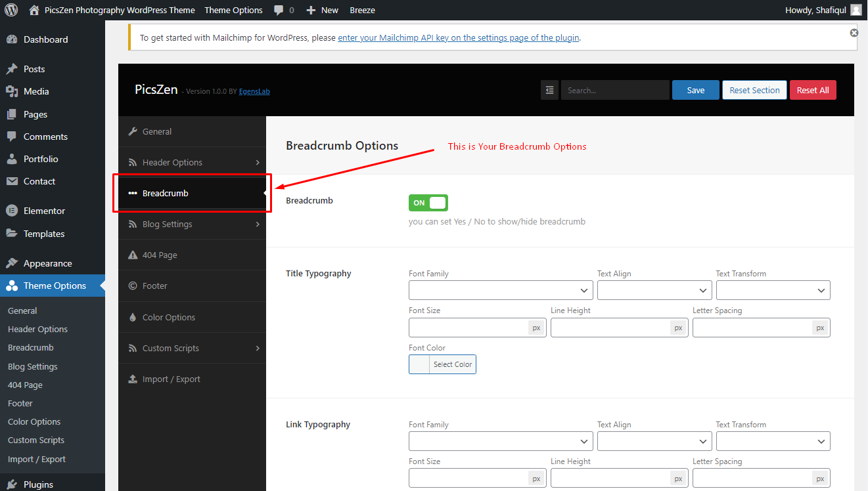Click the plus icon next to New
Image resolution: width=868 pixels, height=491 pixels.
311,11
